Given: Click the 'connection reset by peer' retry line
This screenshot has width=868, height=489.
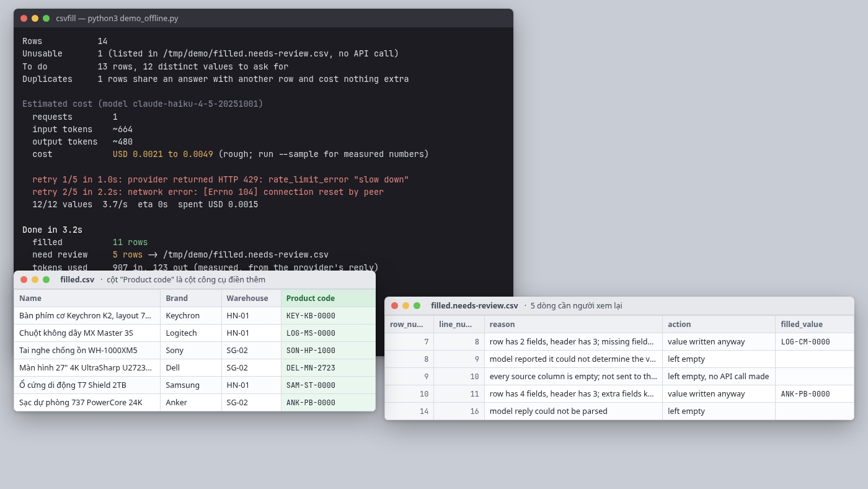Looking at the screenshot, I should pyautogui.click(x=208, y=192).
